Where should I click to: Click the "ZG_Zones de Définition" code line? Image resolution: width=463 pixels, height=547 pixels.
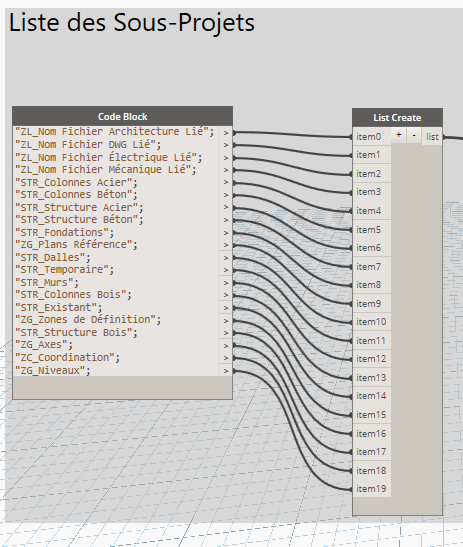88,320
